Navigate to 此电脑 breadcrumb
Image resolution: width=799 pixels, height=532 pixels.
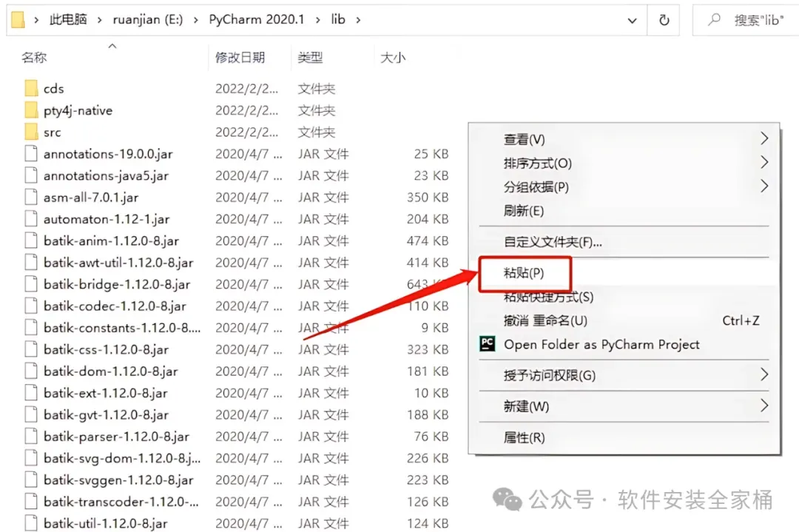[68, 20]
